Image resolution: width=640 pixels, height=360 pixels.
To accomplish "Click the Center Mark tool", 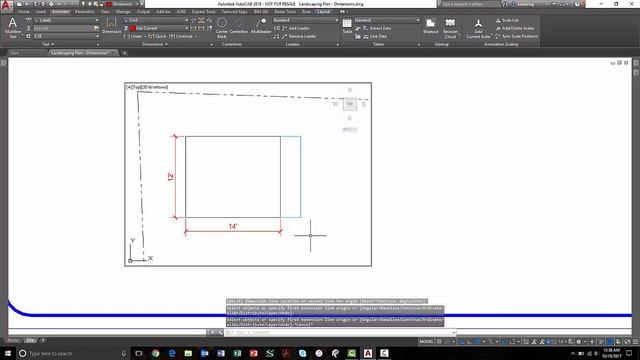I will [222, 28].
